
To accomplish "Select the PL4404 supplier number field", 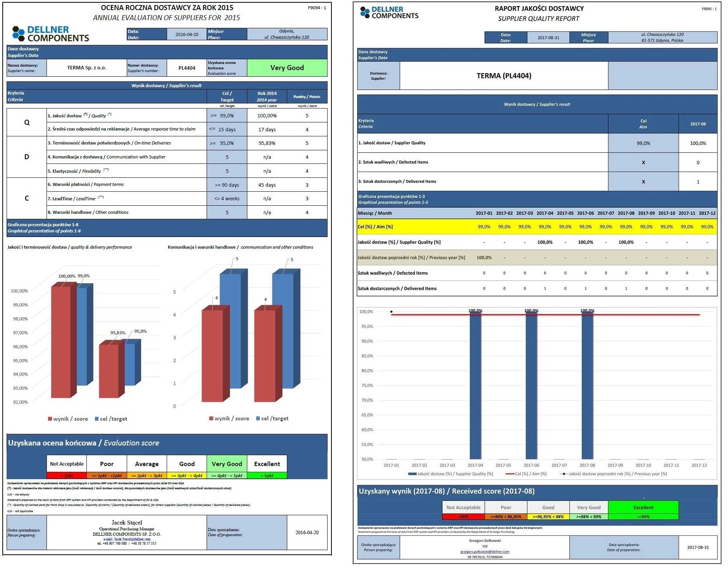I will tap(187, 68).
